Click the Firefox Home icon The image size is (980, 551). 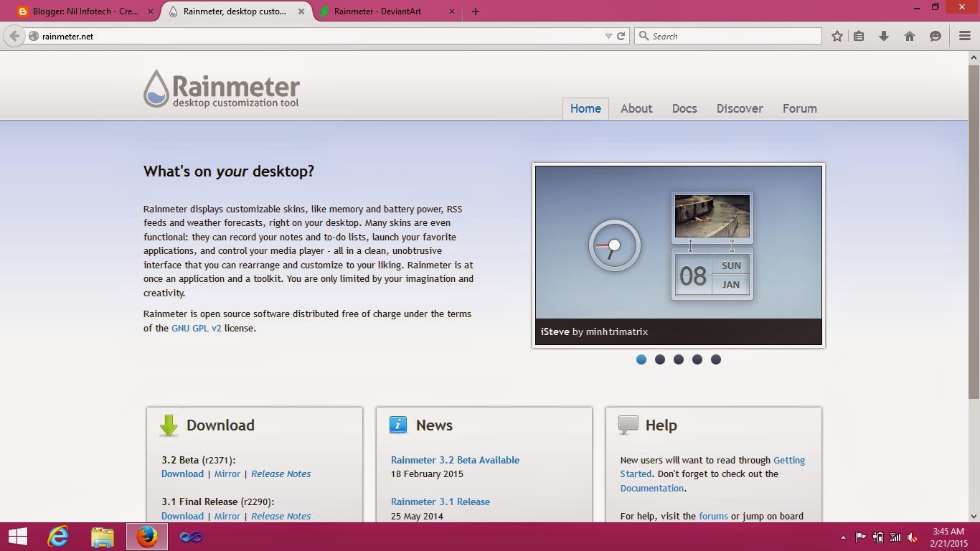coord(910,35)
